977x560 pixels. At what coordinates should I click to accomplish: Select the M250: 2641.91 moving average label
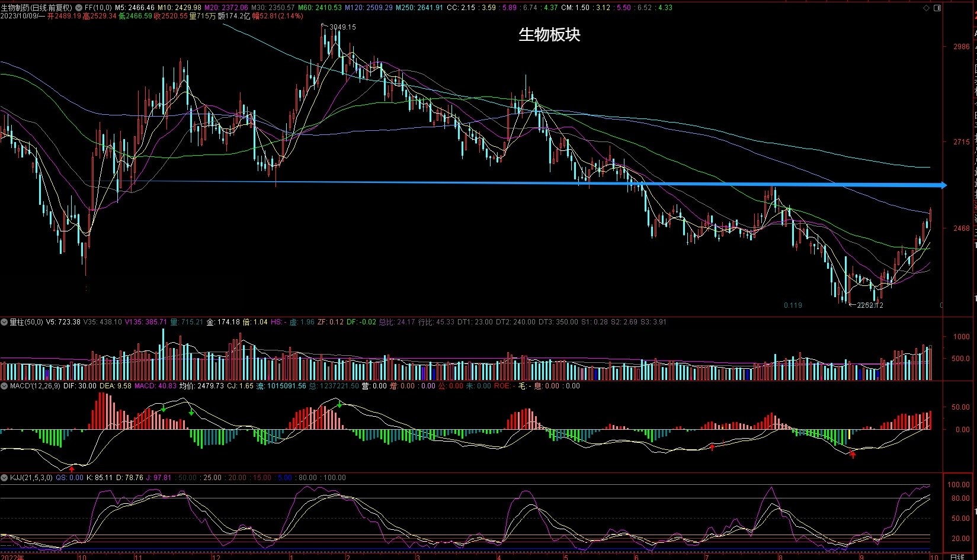point(419,8)
